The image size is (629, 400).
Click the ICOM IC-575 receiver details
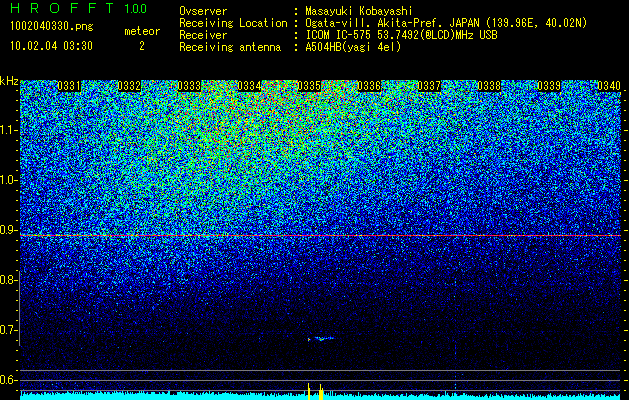click(402, 35)
